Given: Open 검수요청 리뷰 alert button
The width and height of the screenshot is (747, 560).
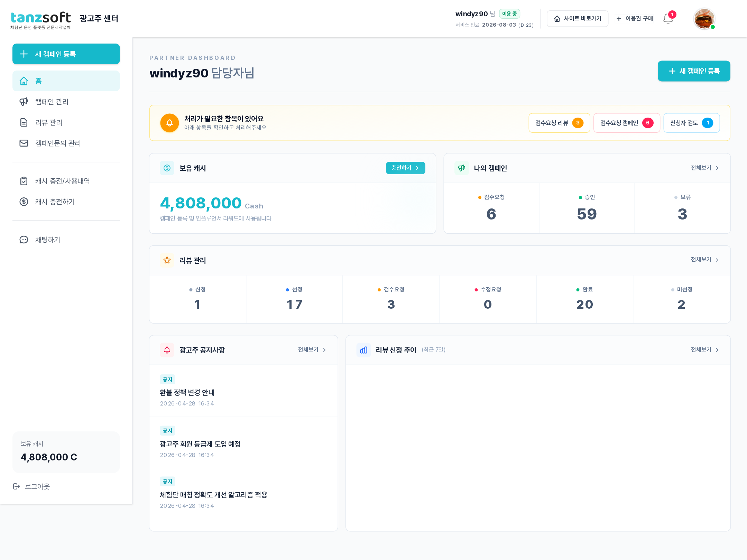Looking at the screenshot, I should click(559, 123).
